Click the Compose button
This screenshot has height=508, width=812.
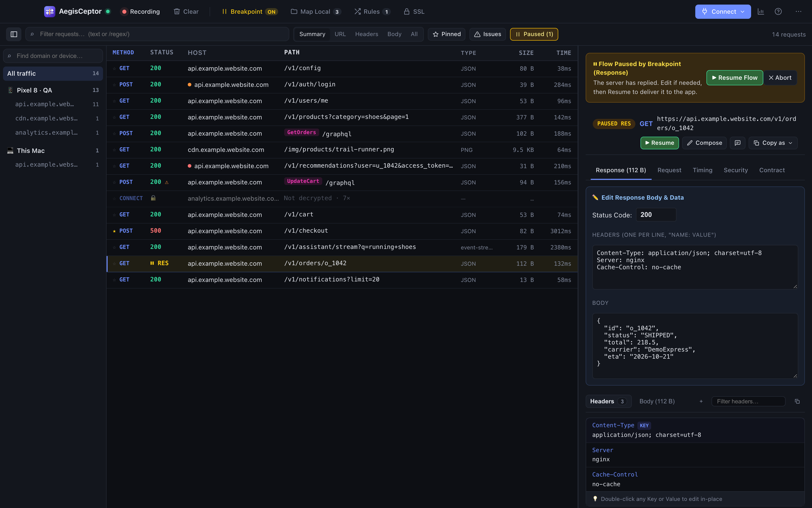tap(704, 143)
